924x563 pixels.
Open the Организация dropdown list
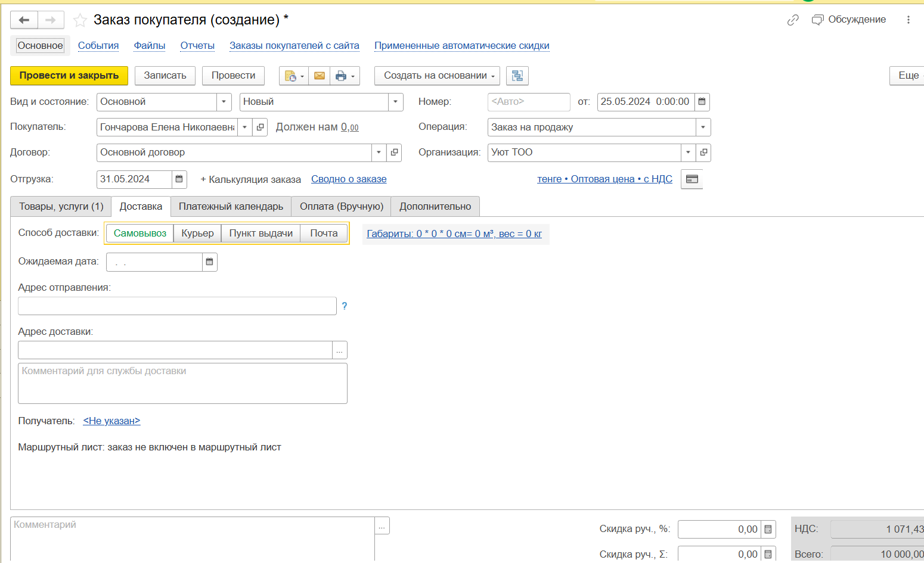coord(688,153)
